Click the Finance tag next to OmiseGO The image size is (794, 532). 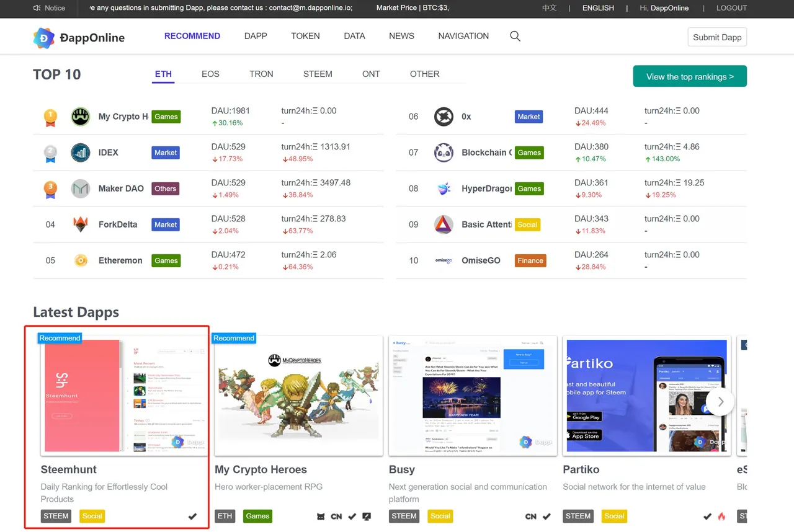(530, 260)
